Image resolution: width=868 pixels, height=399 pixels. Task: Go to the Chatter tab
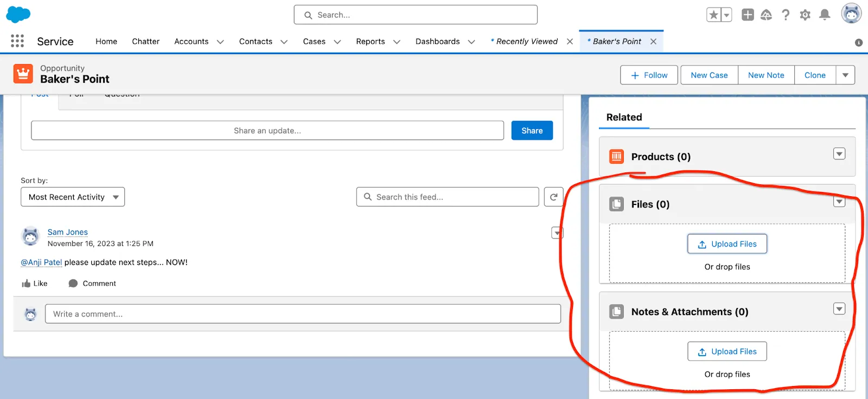point(145,42)
